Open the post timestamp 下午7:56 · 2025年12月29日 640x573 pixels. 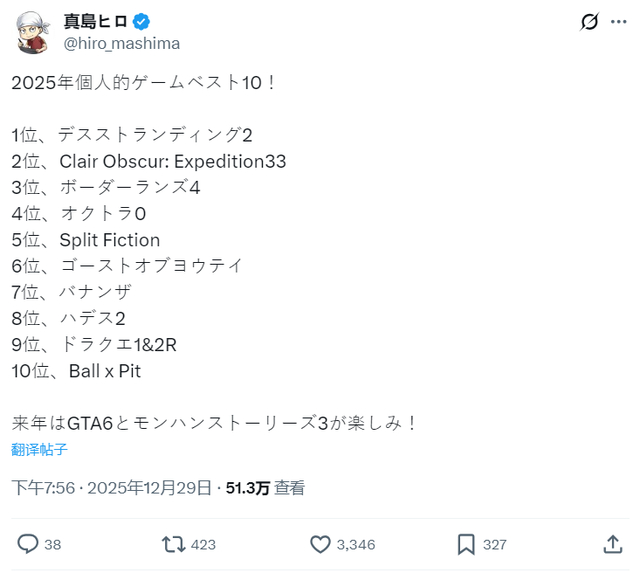112,488
